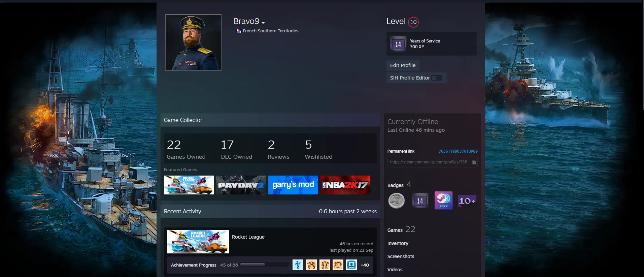This screenshot has height=277, width=644.
Task: Open the Steam ID 76561198037610989 link
Action: click(458, 151)
